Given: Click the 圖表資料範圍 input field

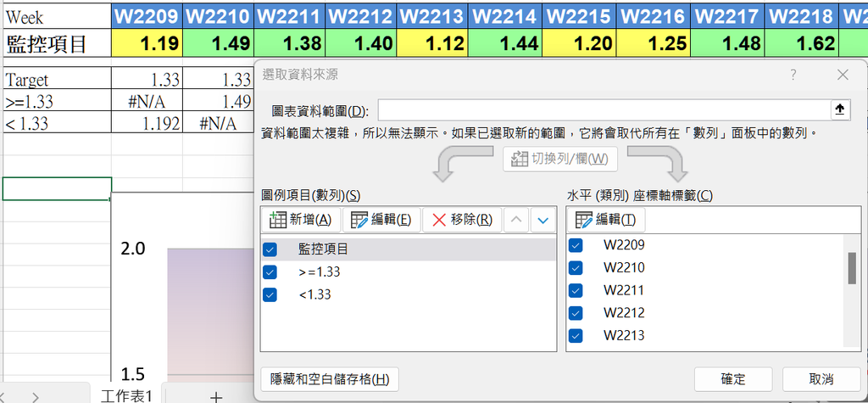Looking at the screenshot, I should pyautogui.click(x=604, y=110).
